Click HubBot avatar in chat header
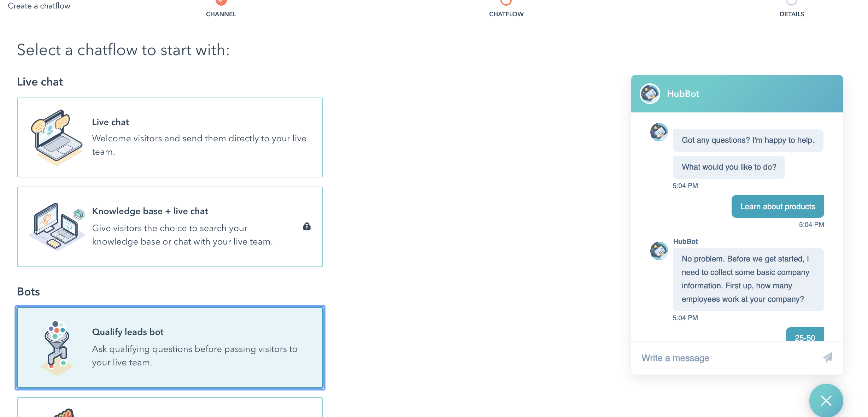This screenshot has height=417, width=868. [x=650, y=94]
